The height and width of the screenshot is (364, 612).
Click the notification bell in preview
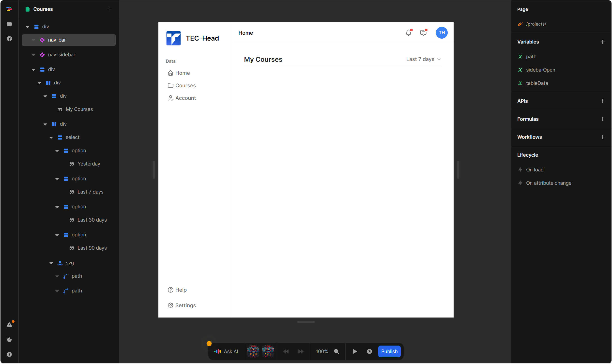(409, 33)
